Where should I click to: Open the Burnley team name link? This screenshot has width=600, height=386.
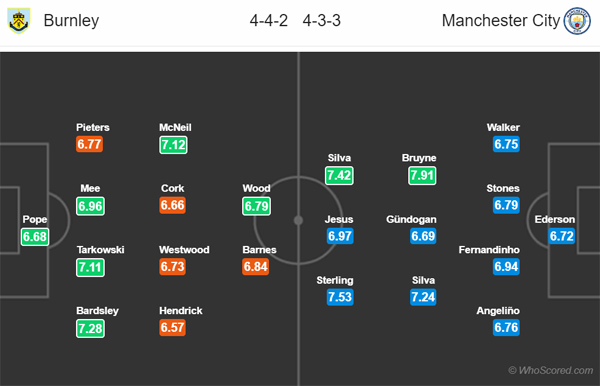[x=71, y=20]
